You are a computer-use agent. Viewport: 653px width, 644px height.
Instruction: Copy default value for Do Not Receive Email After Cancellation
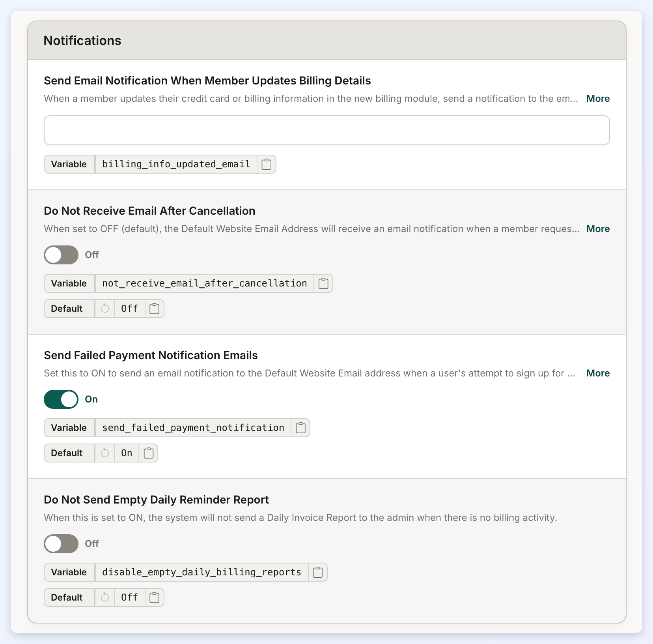tap(155, 309)
